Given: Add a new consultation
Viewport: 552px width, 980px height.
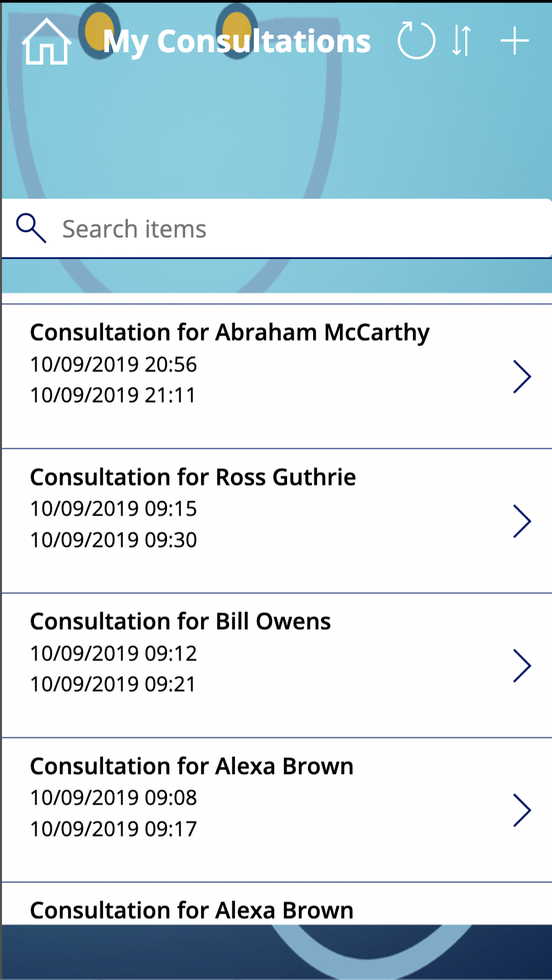Looking at the screenshot, I should [514, 41].
